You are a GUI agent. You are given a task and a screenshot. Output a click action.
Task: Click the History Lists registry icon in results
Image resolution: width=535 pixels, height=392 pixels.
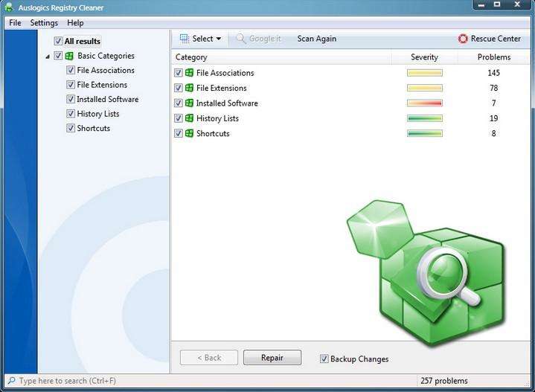(190, 118)
